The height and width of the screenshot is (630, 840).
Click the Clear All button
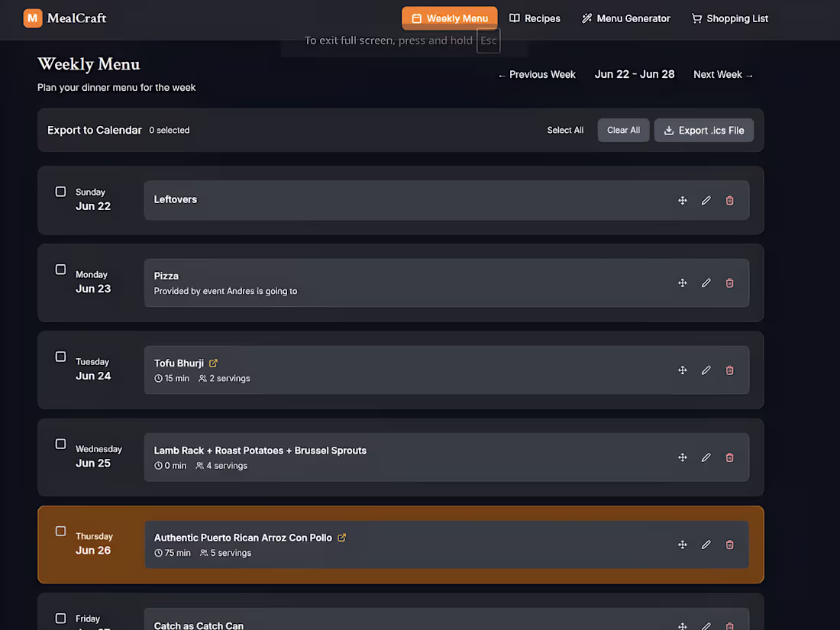point(623,130)
